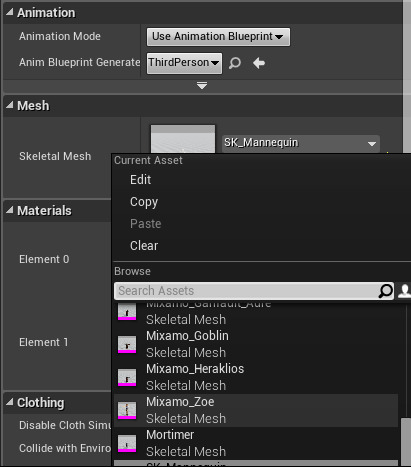
Task: Pick Mixamo_Zoe skeletal mesh entry
Action: (256, 410)
